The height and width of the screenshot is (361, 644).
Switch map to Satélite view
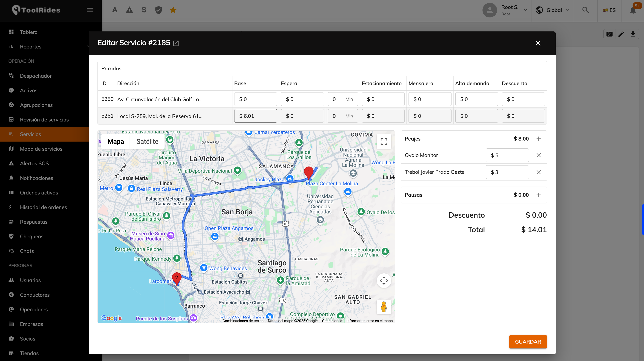147,142
